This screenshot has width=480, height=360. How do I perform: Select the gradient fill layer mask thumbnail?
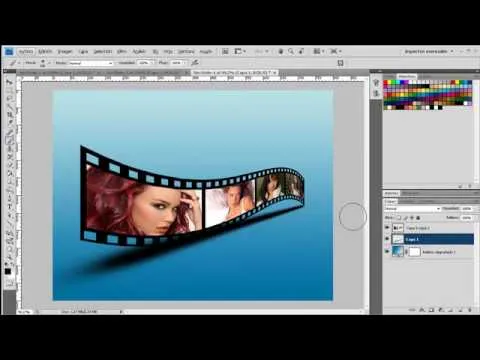point(414,252)
